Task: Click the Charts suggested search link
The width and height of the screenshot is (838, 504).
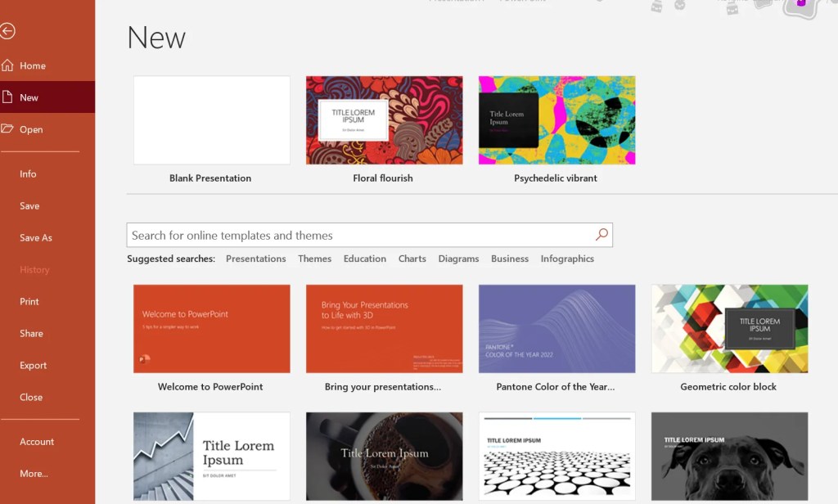Action: click(412, 259)
